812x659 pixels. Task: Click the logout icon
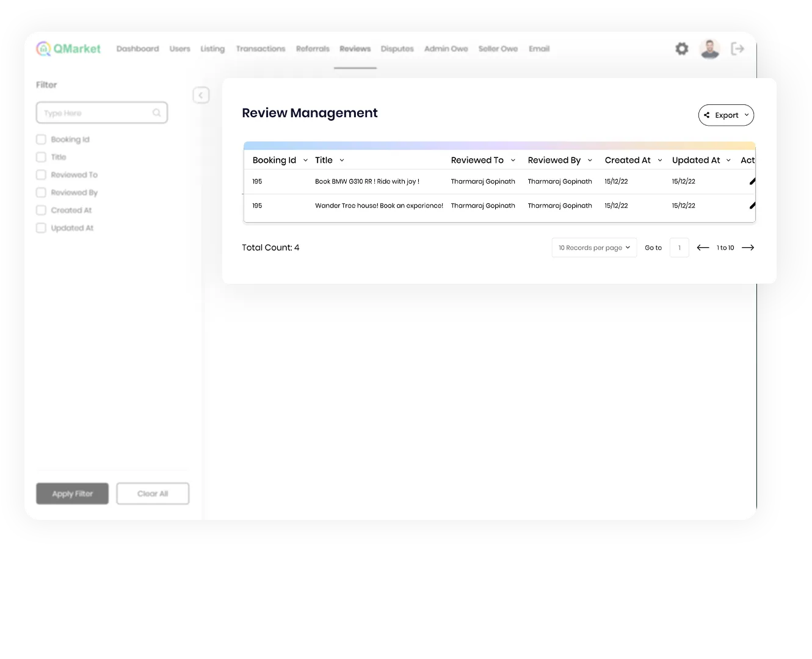click(738, 49)
